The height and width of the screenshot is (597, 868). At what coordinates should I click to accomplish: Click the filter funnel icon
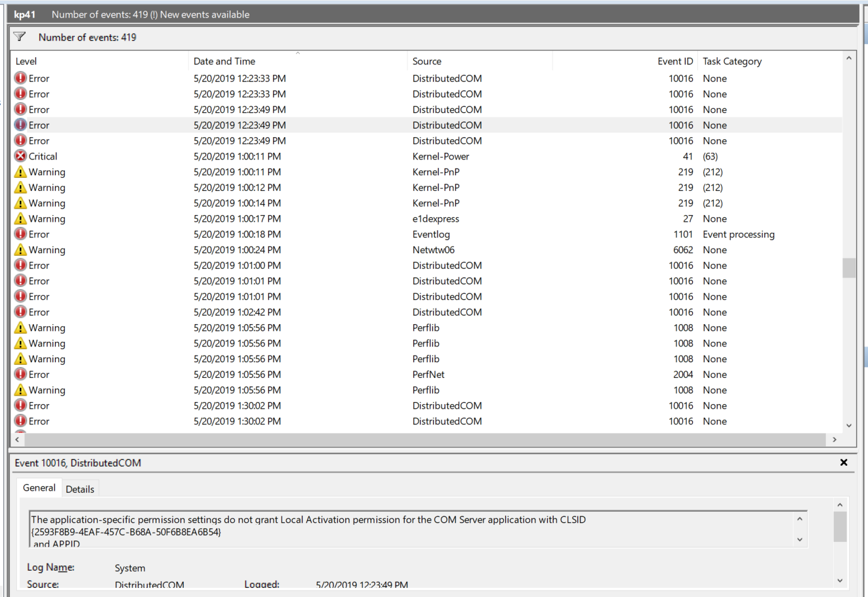(20, 37)
